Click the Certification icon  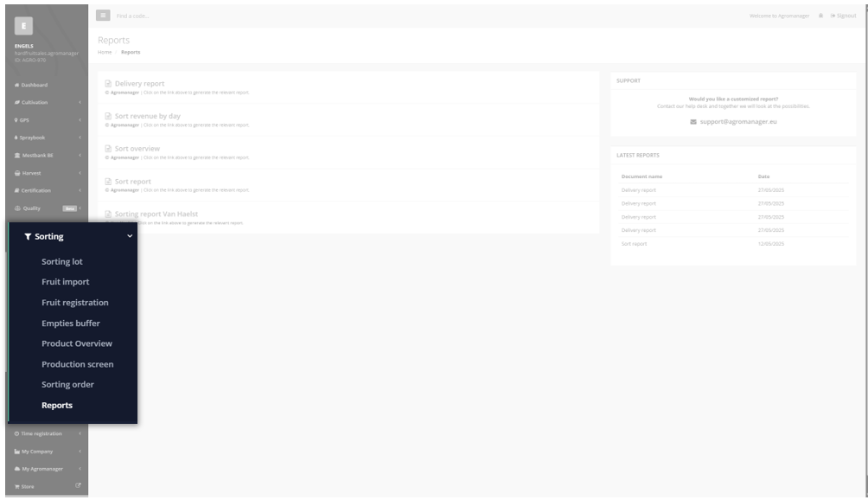click(17, 190)
